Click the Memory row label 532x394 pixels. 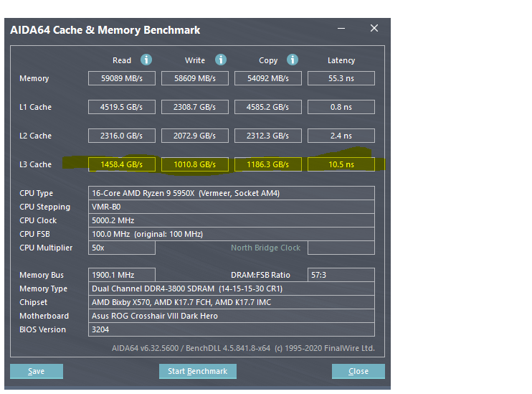coord(34,78)
